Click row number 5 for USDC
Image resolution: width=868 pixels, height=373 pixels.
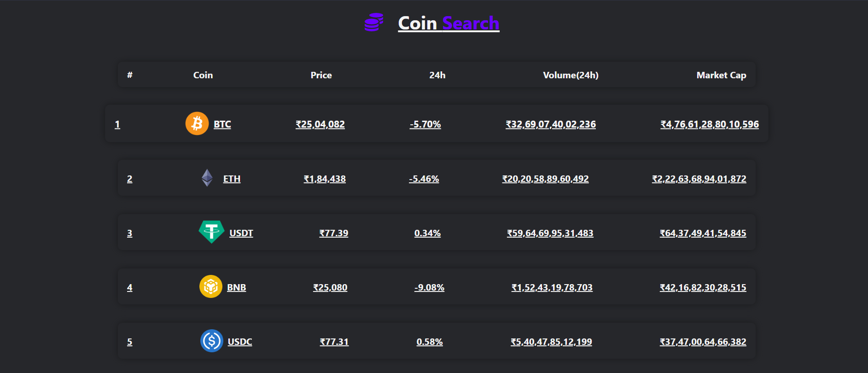coord(129,341)
